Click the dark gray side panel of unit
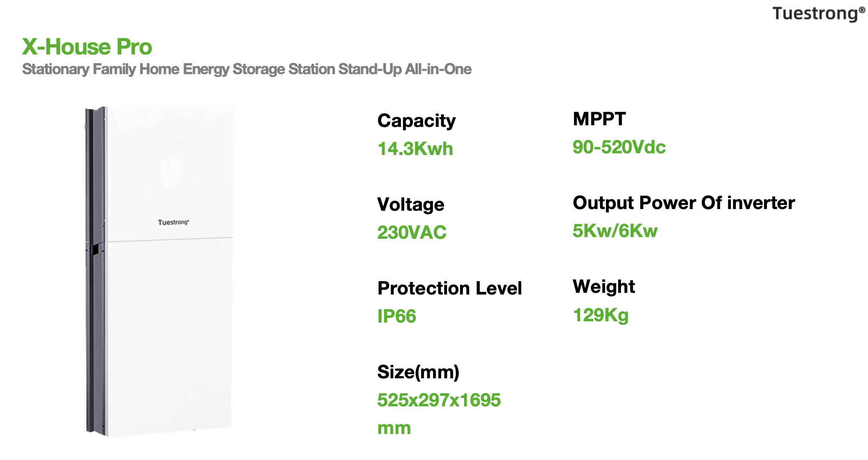This screenshot has height=460, width=868. 96,271
